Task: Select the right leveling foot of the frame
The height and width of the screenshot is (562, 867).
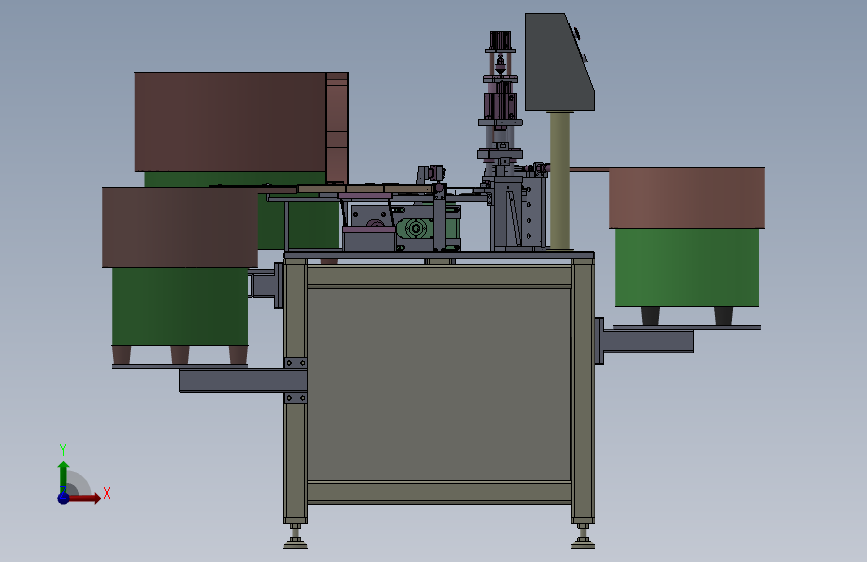Action: [x=583, y=538]
